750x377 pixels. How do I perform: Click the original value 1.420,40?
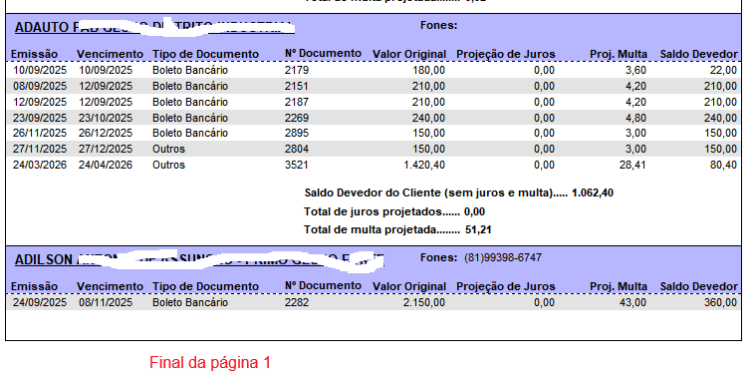click(423, 165)
